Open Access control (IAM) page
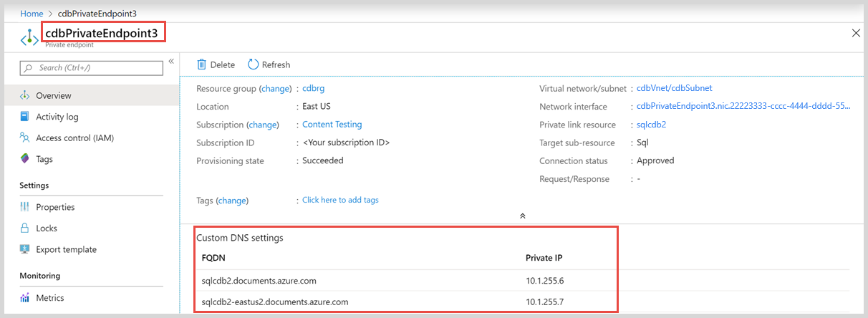 pos(74,138)
